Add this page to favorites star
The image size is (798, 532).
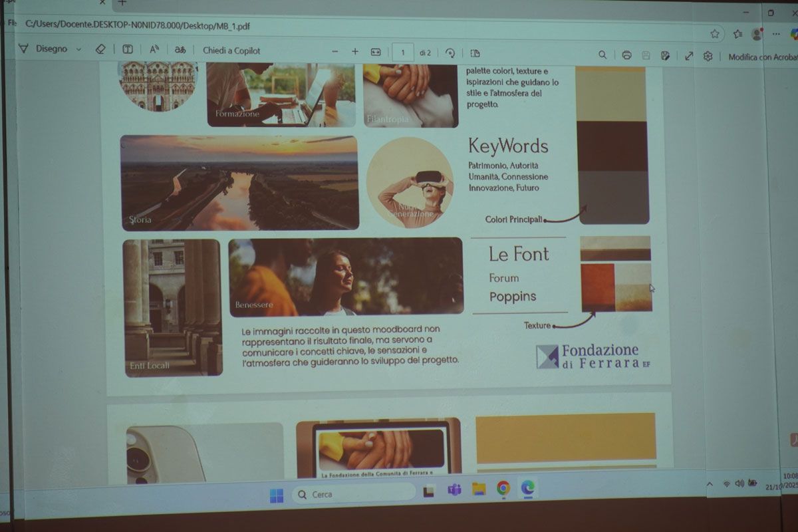(x=715, y=34)
